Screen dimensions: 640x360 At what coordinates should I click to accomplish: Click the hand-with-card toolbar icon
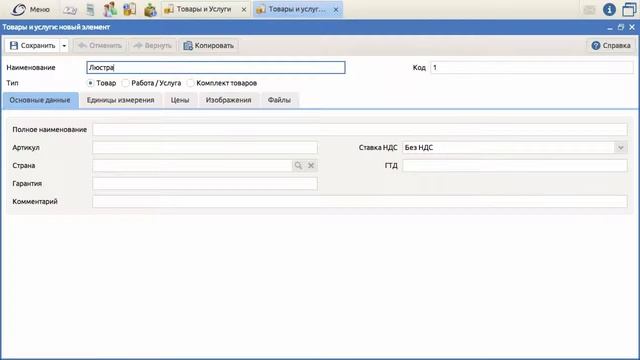click(70, 9)
